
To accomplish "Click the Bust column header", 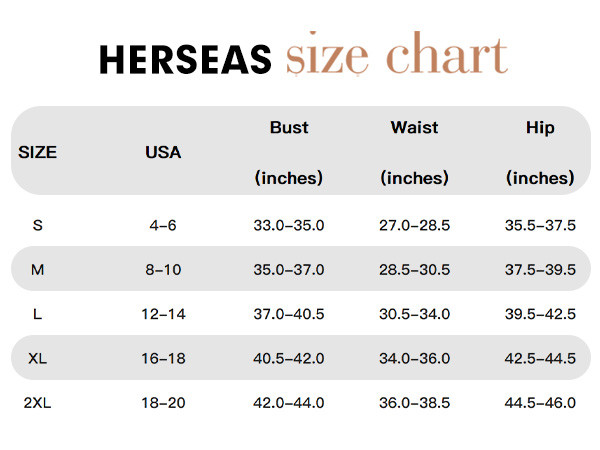I will [x=289, y=128].
